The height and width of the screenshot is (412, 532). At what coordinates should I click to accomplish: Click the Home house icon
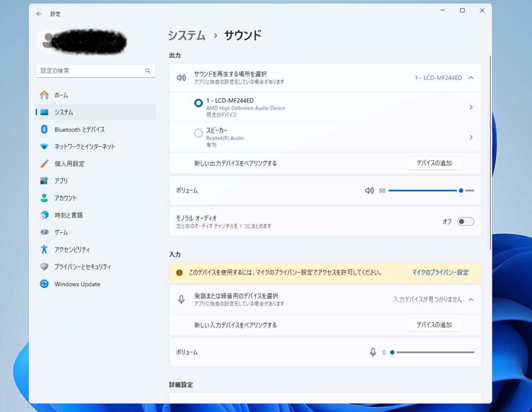44,95
